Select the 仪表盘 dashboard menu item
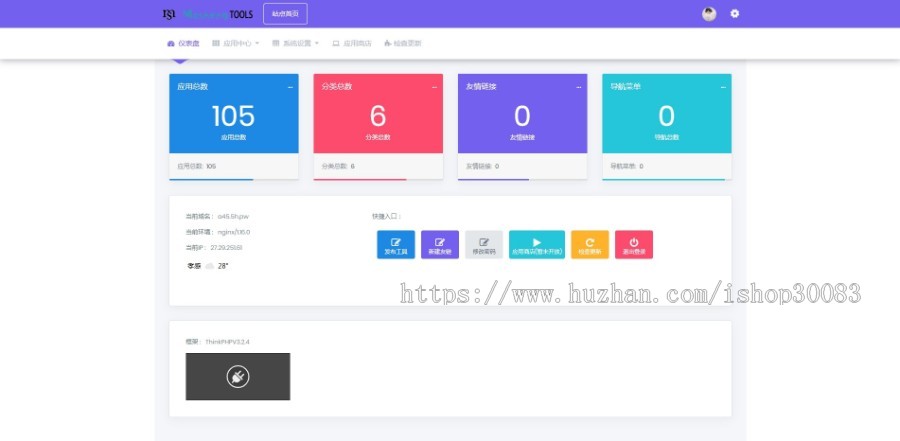Screen dimensions: 900x441 coord(183,44)
